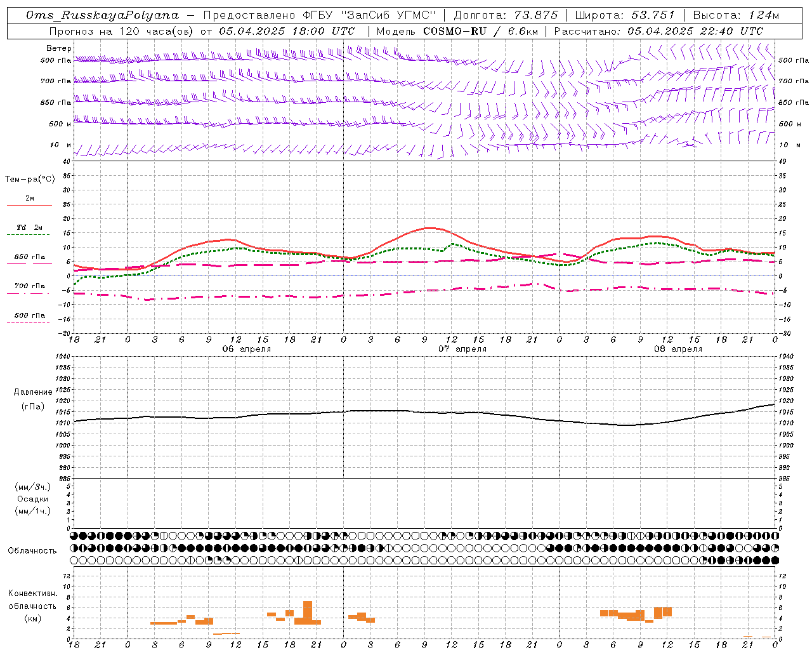Click the 'COSMO-RU / 6.6км' model label
This screenshot has width=812, height=650.
tap(481, 31)
